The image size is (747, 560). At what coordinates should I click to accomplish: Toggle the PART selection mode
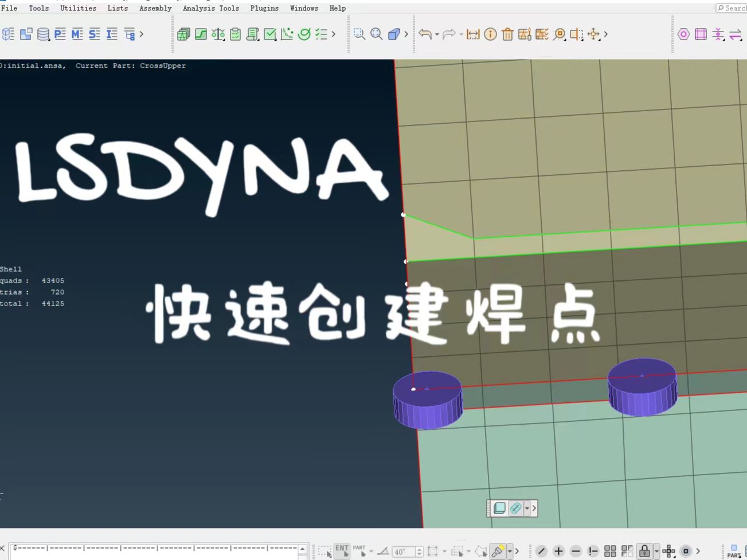(x=359, y=551)
